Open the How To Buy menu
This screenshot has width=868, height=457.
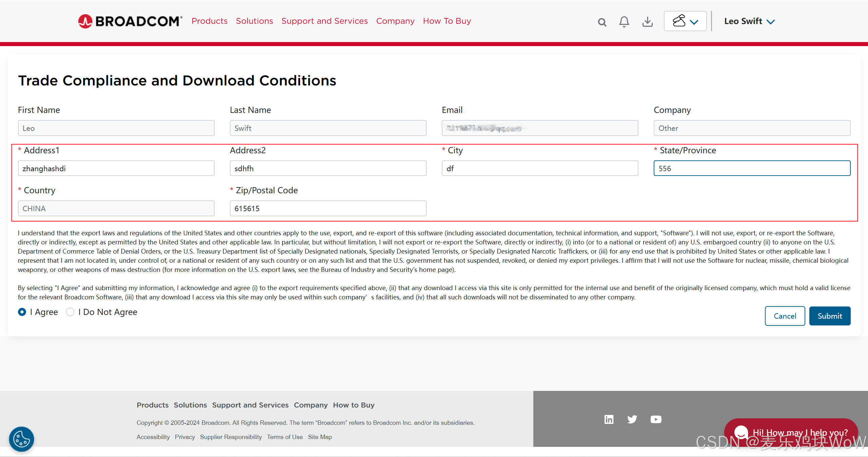point(447,21)
